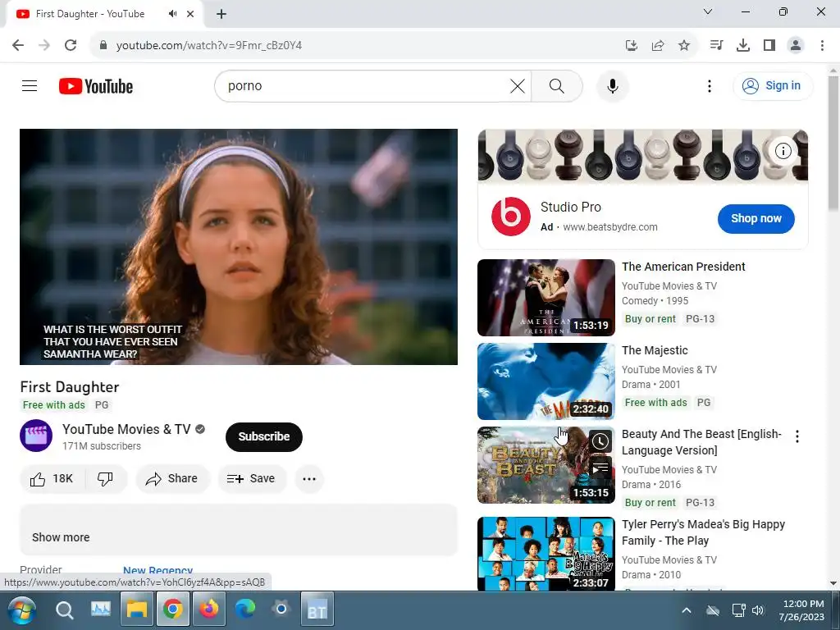Open Chrome profile avatar
Screen dimensions: 840x630
coord(796,45)
